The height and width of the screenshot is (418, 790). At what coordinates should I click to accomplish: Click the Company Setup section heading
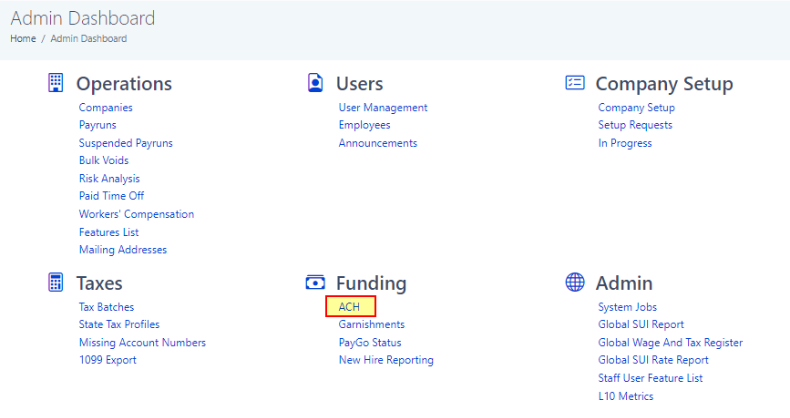point(665,84)
